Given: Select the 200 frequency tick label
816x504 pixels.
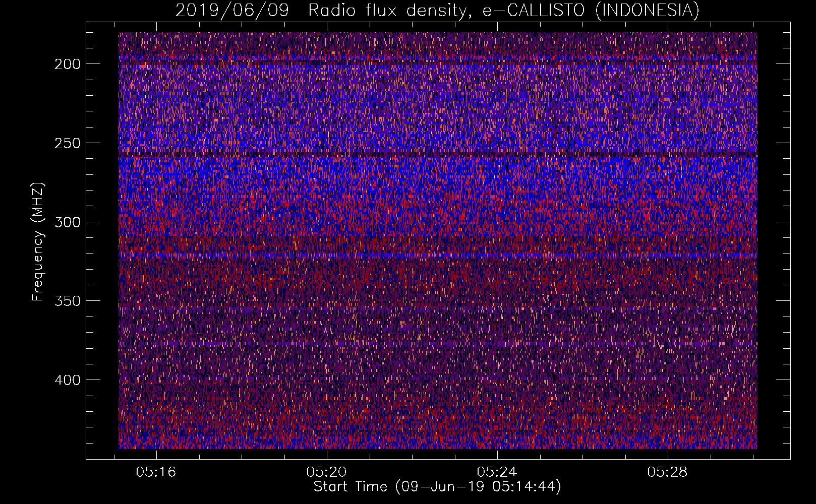Looking at the screenshot, I should (67, 64).
